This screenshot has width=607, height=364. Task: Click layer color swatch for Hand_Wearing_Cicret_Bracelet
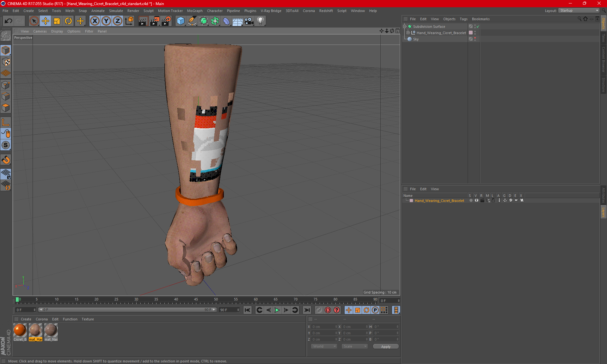[411, 201]
